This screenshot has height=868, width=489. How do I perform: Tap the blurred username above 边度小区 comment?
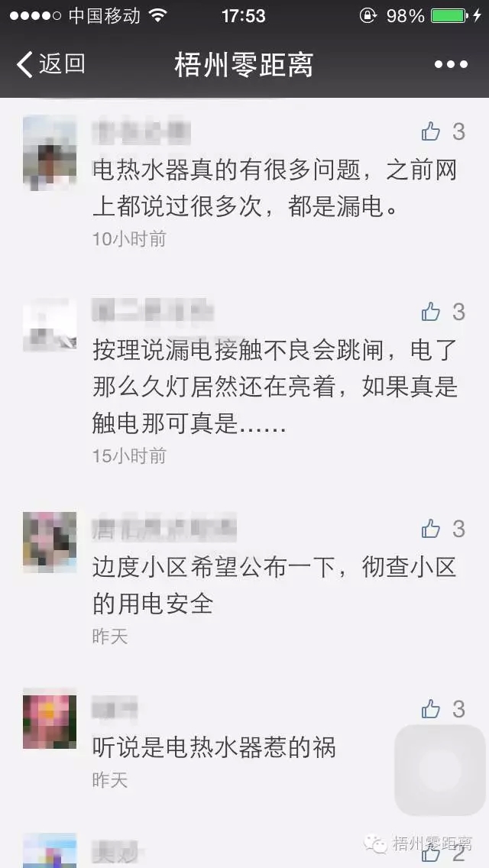[x=164, y=529]
